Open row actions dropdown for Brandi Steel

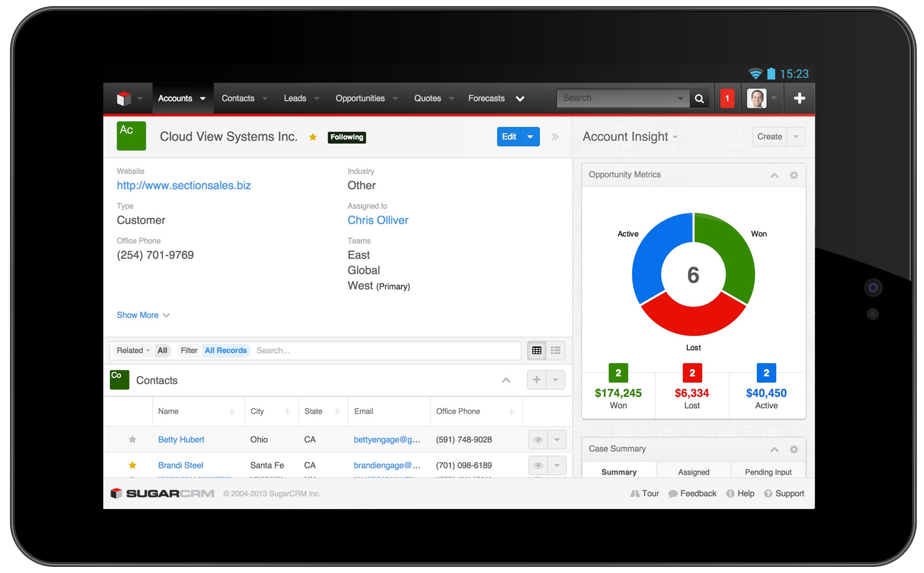point(557,466)
